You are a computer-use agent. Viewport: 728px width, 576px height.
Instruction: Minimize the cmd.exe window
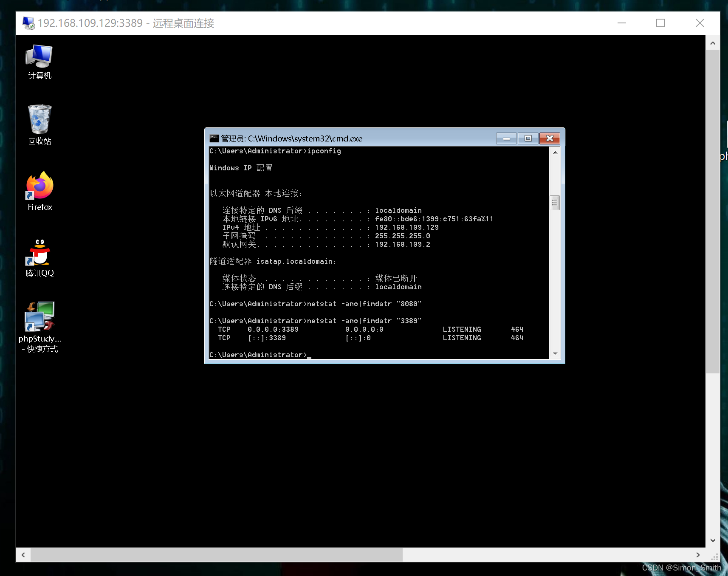click(506, 138)
